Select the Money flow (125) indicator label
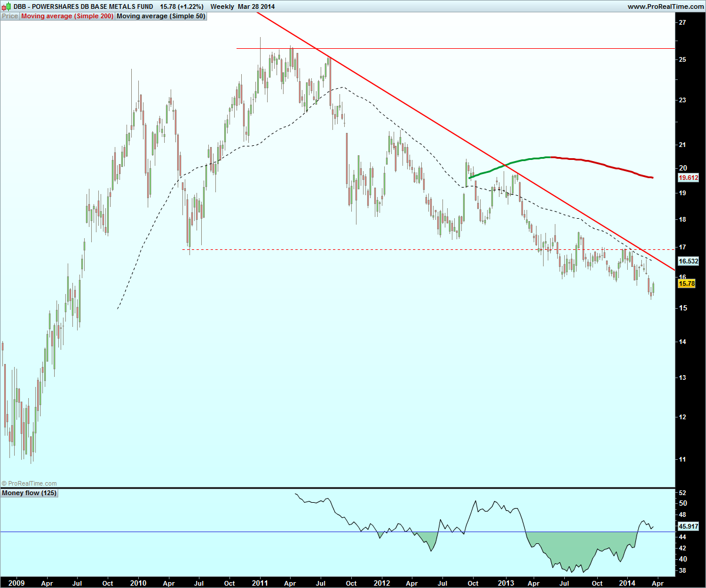This screenshot has height=588, width=706. pyautogui.click(x=29, y=493)
